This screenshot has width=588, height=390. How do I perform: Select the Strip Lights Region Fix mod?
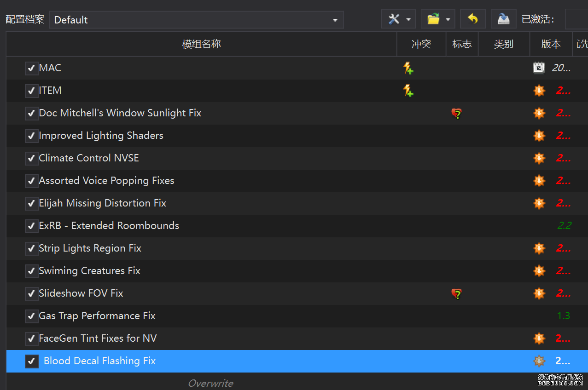pyautogui.click(x=90, y=248)
